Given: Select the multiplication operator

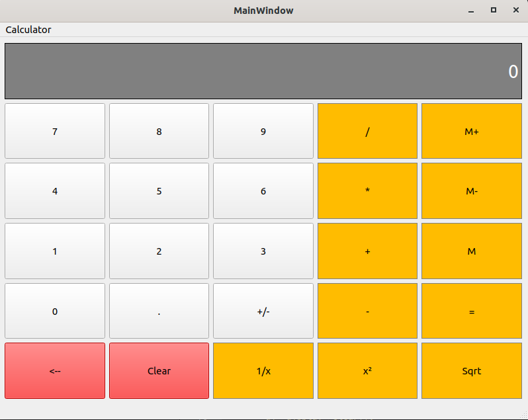Looking at the screenshot, I should point(367,190).
